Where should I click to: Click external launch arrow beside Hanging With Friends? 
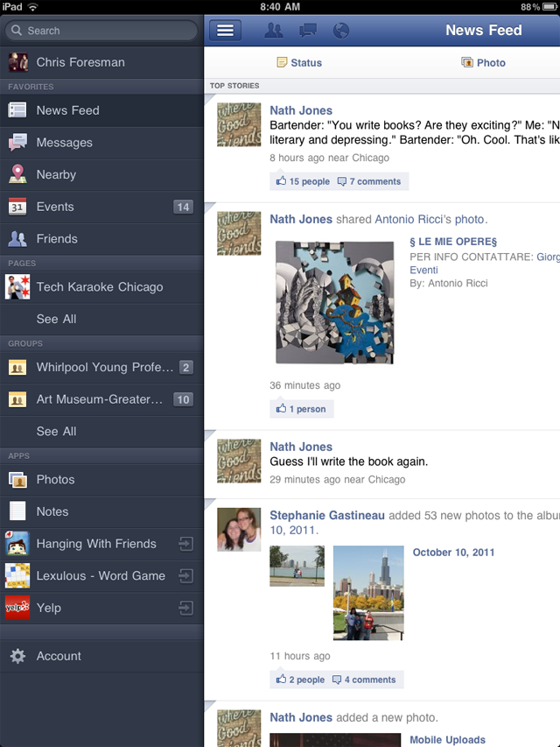tap(185, 544)
